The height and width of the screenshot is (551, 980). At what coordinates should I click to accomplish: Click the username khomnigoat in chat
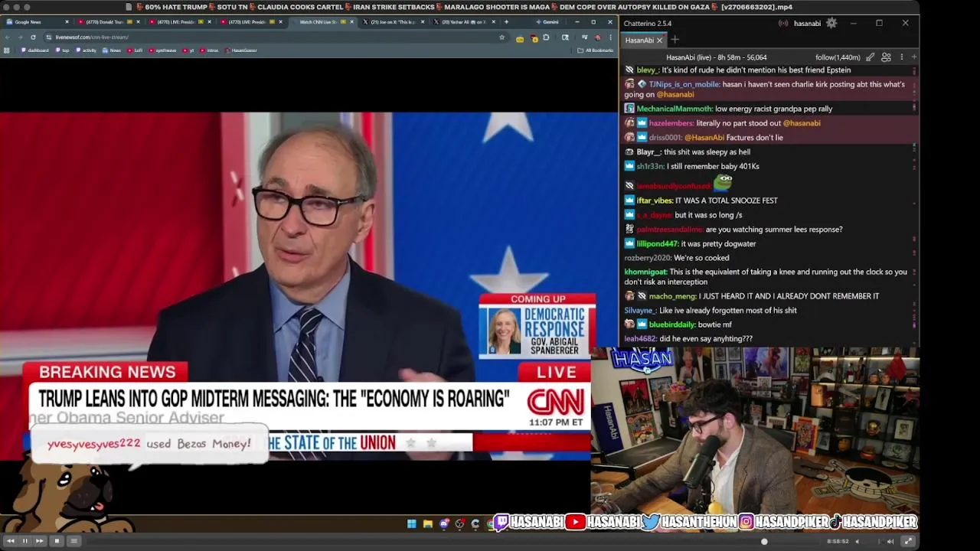pos(645,272)
